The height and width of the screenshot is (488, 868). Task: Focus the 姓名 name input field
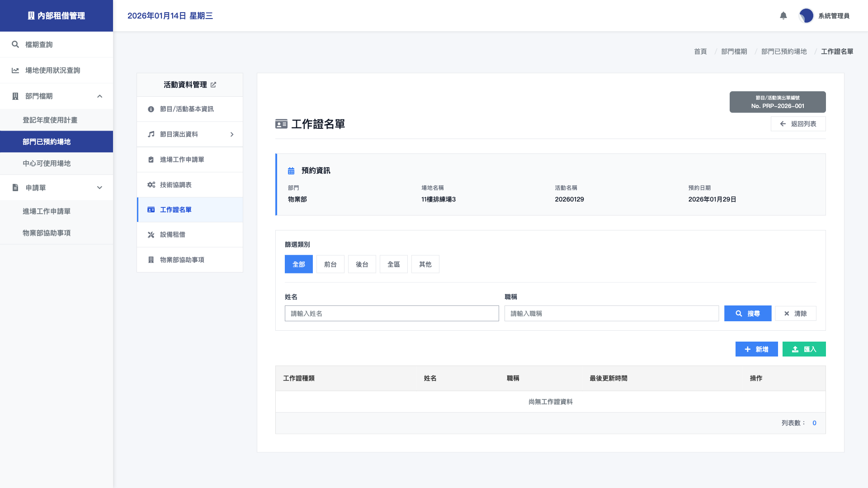392,314
